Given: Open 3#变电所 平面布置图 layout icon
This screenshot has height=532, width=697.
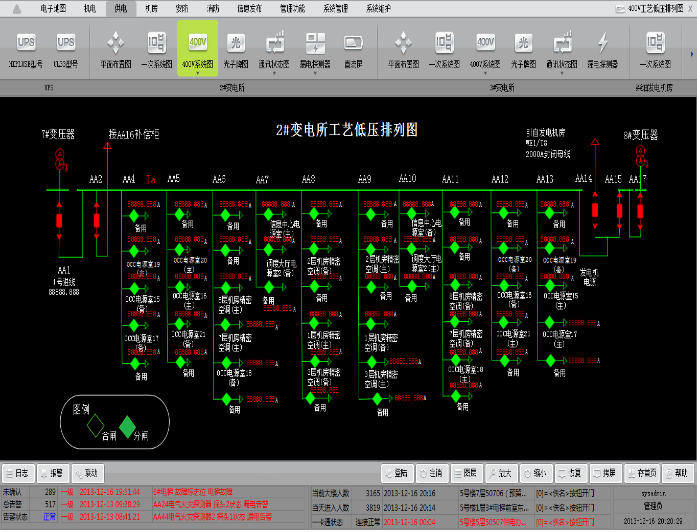Looking at the screenshot, I should (403, 43).
